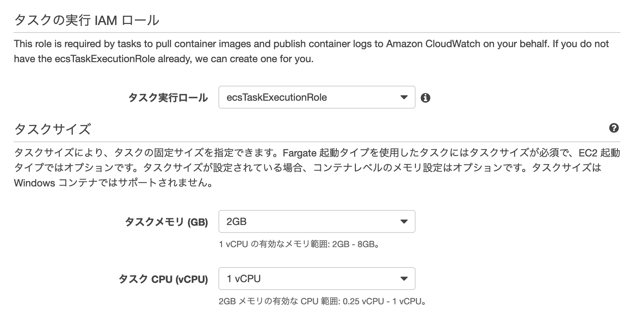Expand the タスクメモリ (GB) 2GB dropdown

click(x=316, y=221)
